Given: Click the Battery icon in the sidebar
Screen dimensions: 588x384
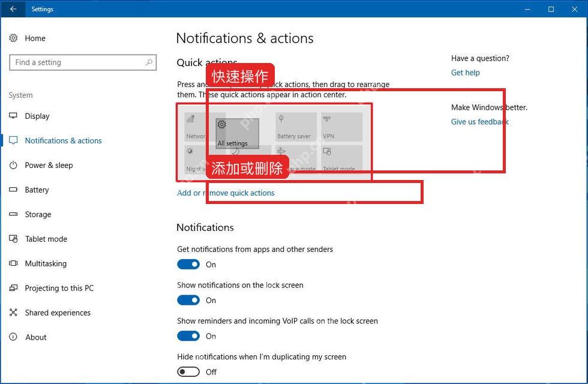Looking at the screenshot, I should pos(13,190).
